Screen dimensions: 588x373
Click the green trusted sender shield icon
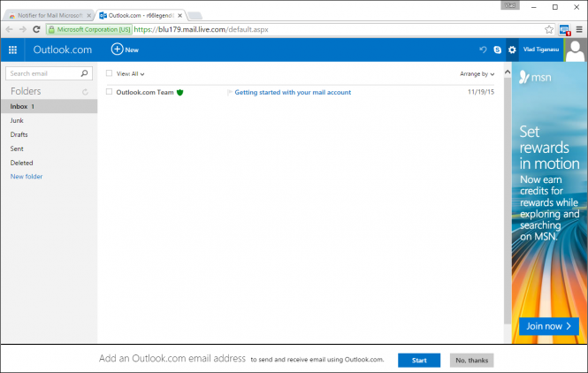click(180, 92)
